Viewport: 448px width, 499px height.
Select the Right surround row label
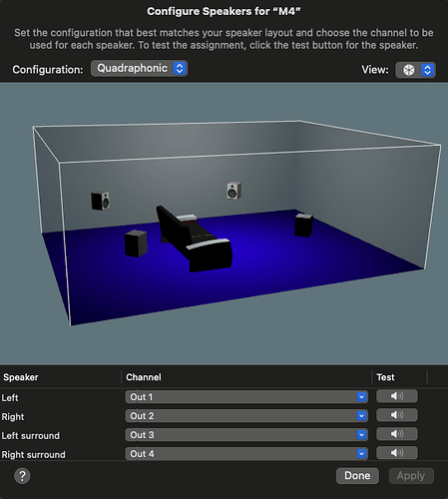[x=33, y=455]
